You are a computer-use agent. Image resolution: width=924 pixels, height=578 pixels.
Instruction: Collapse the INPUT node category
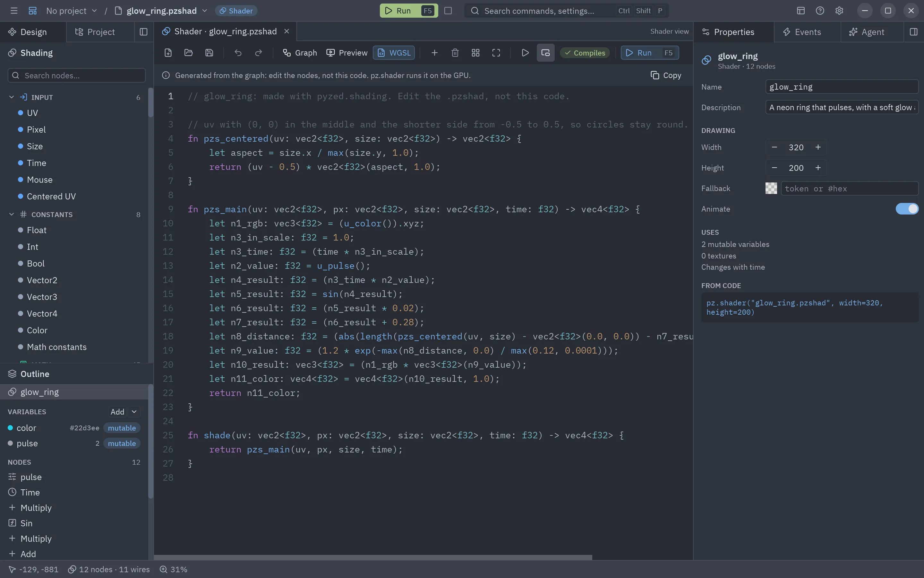(x=12, y=97)
